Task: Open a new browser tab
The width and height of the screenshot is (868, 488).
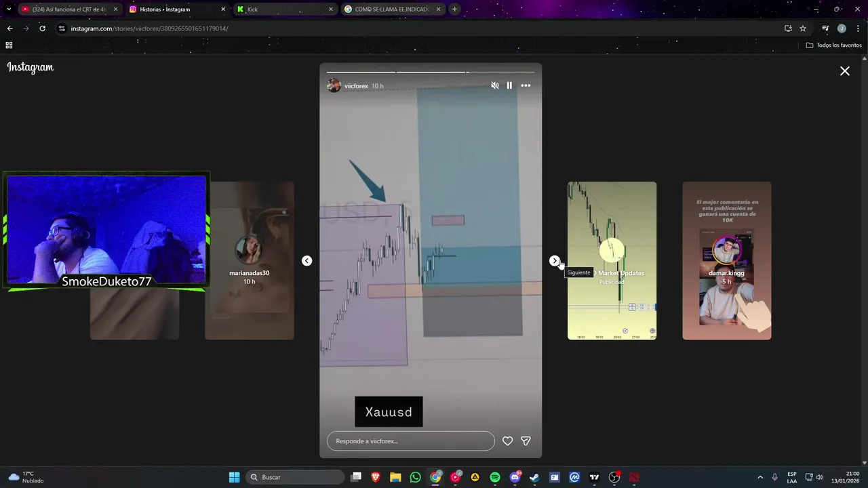Action: point(454,9)
